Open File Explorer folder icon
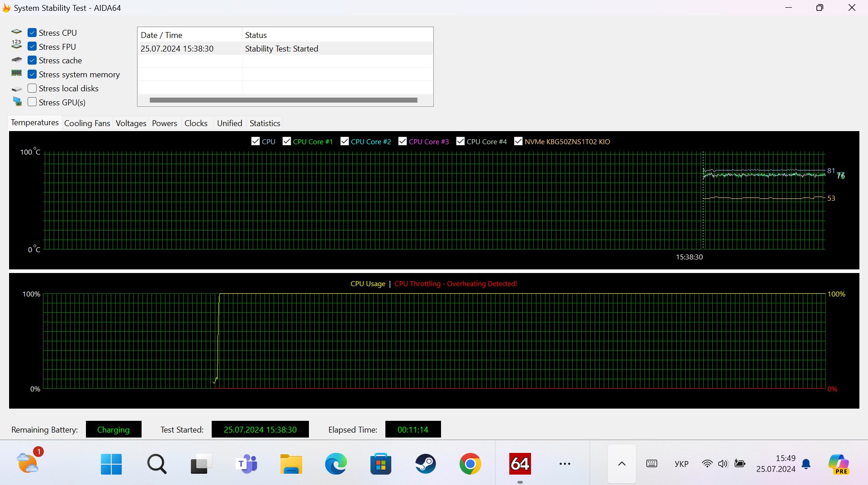868x485 pixels. (291, 464)
